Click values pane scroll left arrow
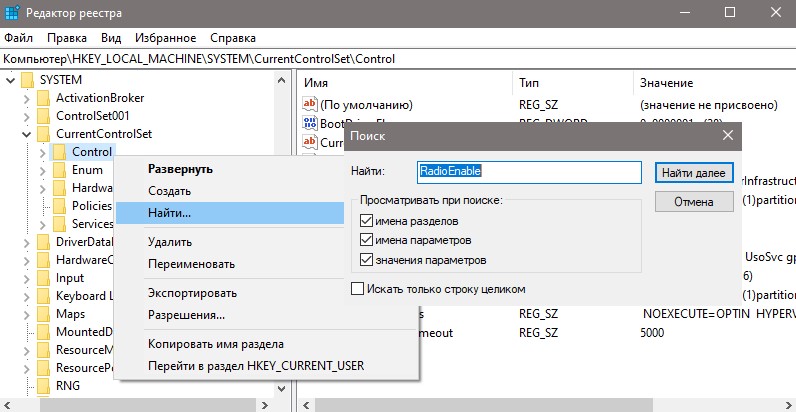This screenshot has width=796, height=412. coord(306,405)
